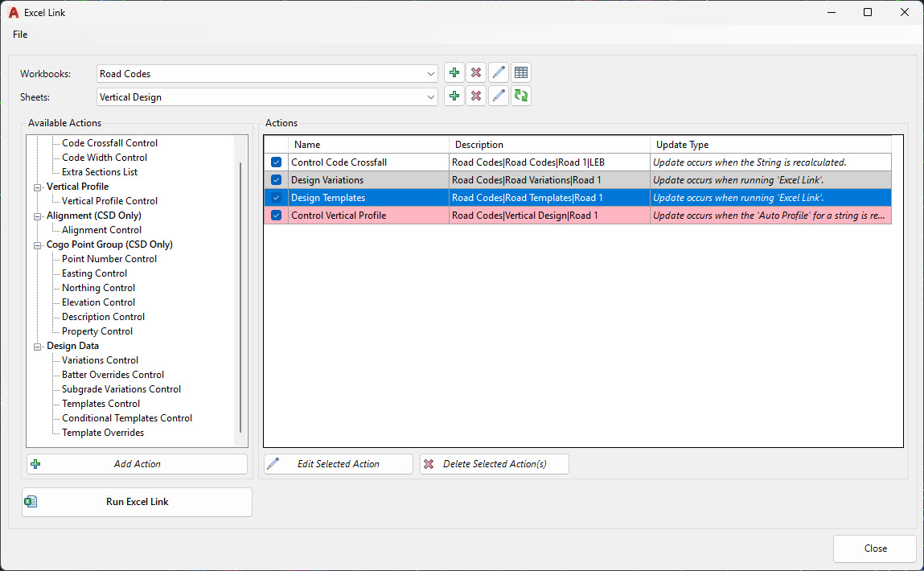The image size is (924, 571).
Task: Click the refresh sheet green arrows icon
Action: tap(521, 96)
